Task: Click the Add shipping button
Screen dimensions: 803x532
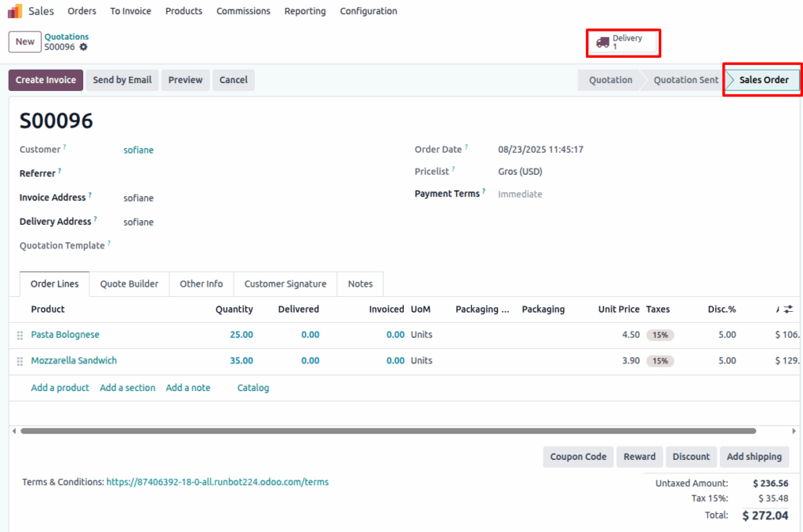Action: [754, 457]
